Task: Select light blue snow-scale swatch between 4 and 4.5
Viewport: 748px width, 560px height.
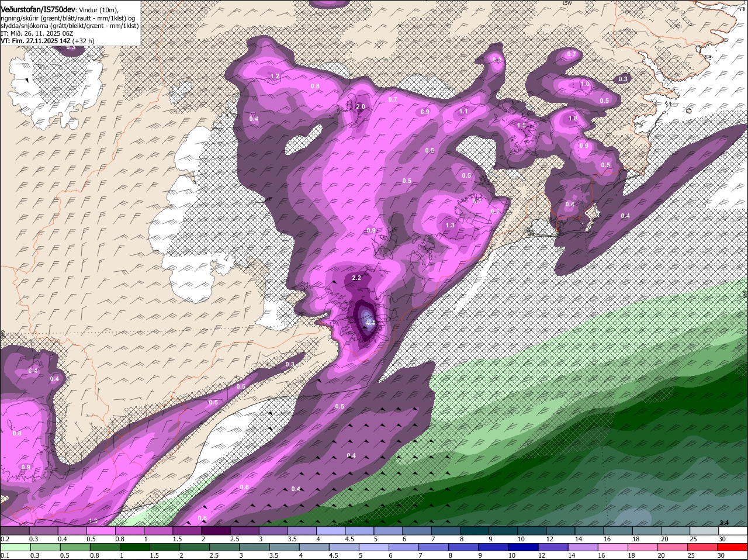Action: (331, 531)
